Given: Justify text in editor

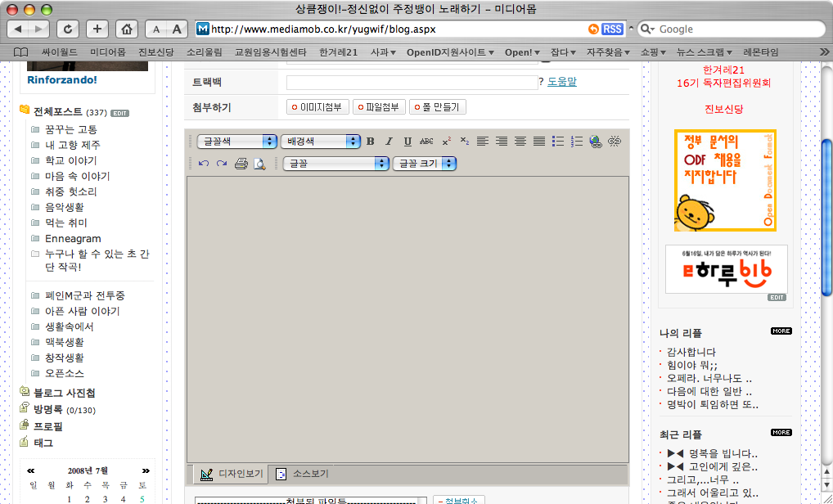Looking at the screenshot, I should (x=538, y=142).
